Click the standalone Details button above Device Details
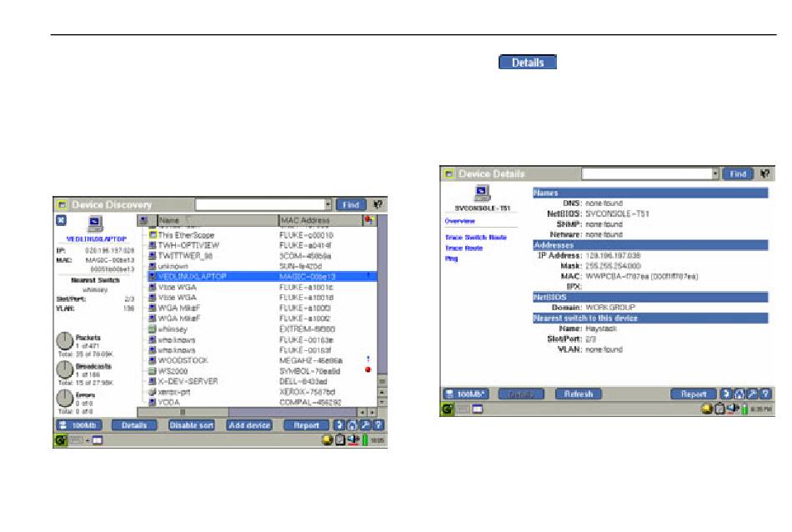 point(527,63)
